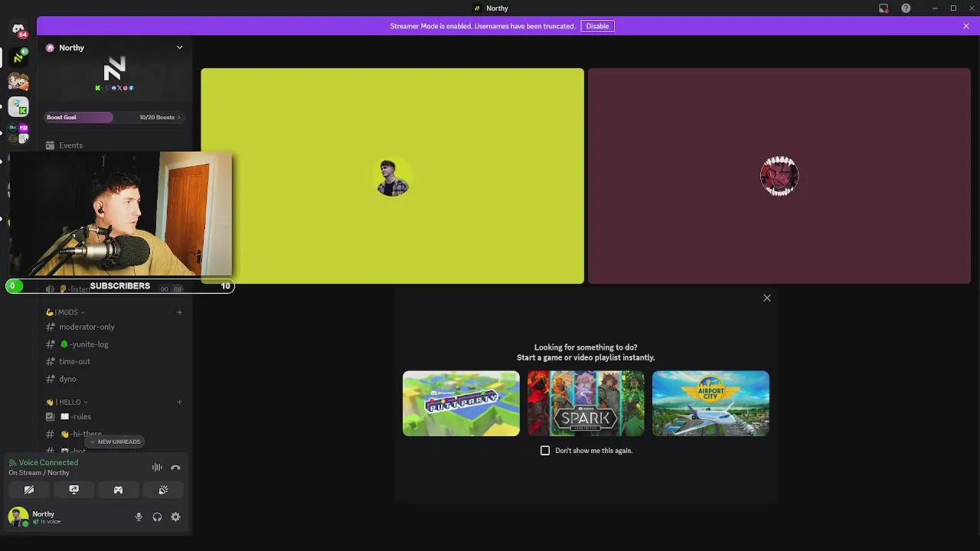Screen dimensions: 980x551
Task: Open the cartoon couple server icon
Action: click(x=18, y=81)
